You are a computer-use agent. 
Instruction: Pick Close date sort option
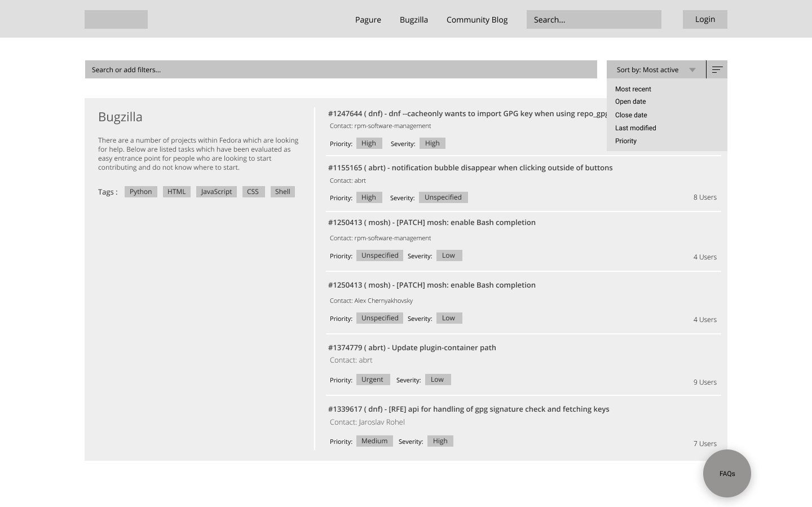click(631, 115)
